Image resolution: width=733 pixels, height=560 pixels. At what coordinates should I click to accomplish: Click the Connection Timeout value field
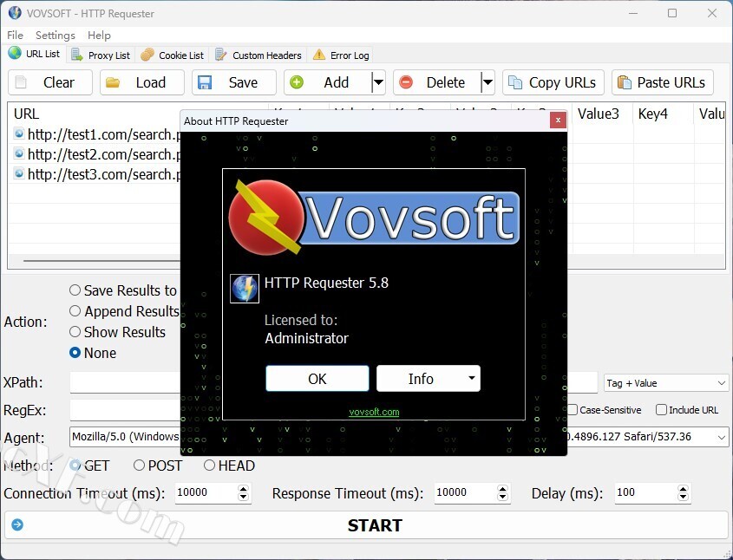pos(206,492)
